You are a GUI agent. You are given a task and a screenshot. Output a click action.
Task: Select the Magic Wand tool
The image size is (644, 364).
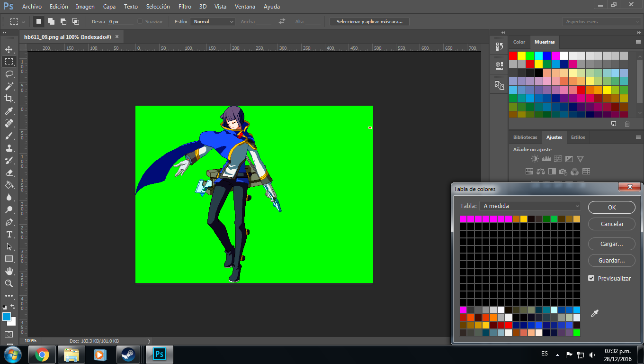click(9, 86)
